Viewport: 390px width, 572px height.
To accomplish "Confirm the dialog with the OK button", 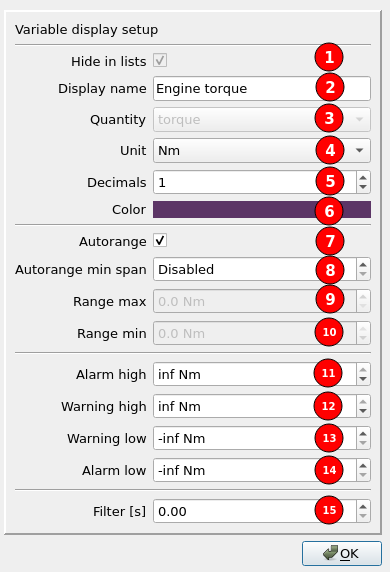I will 342,553.
